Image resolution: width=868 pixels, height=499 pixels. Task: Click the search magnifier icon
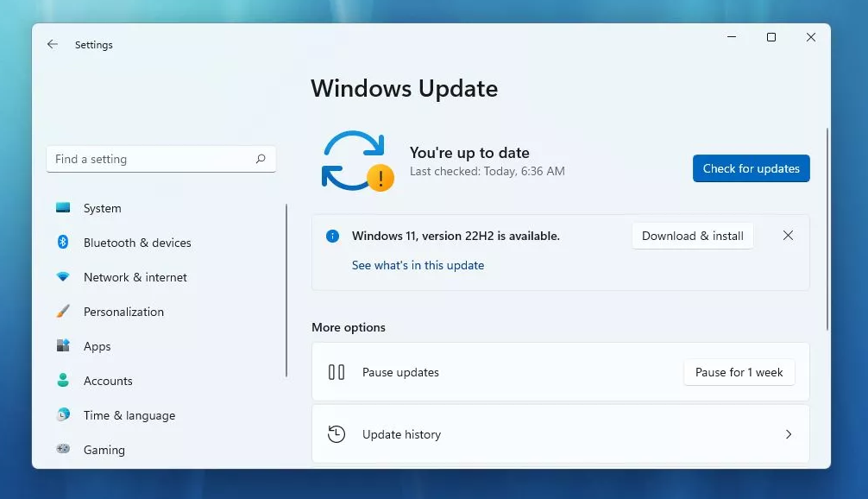pos(261,159)
